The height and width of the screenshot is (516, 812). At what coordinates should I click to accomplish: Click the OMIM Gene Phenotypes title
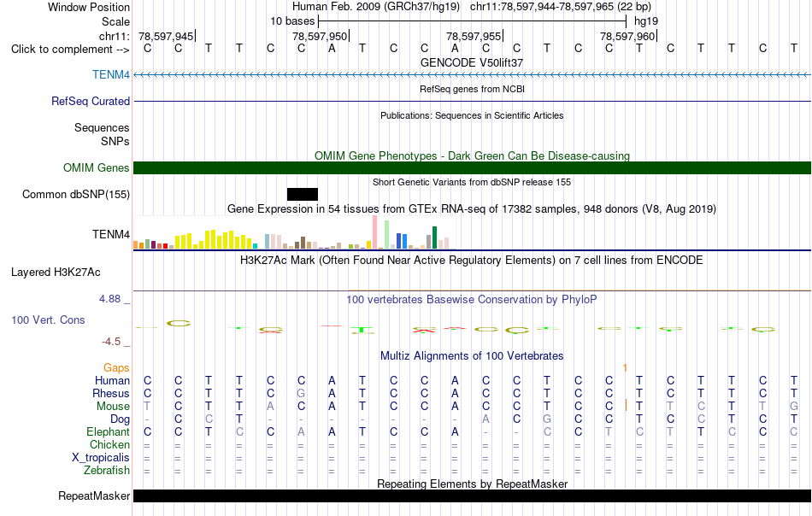click(472, 155)
